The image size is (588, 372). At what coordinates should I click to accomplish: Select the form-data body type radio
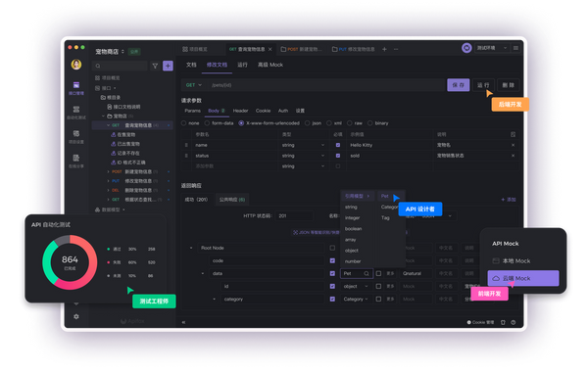tap(207, 123)
